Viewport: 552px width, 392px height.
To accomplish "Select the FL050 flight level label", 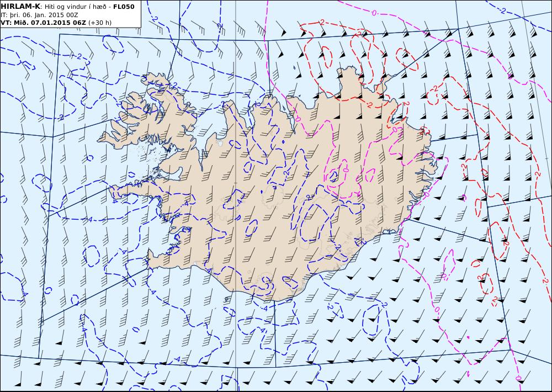I will click(x=124, y=7).
